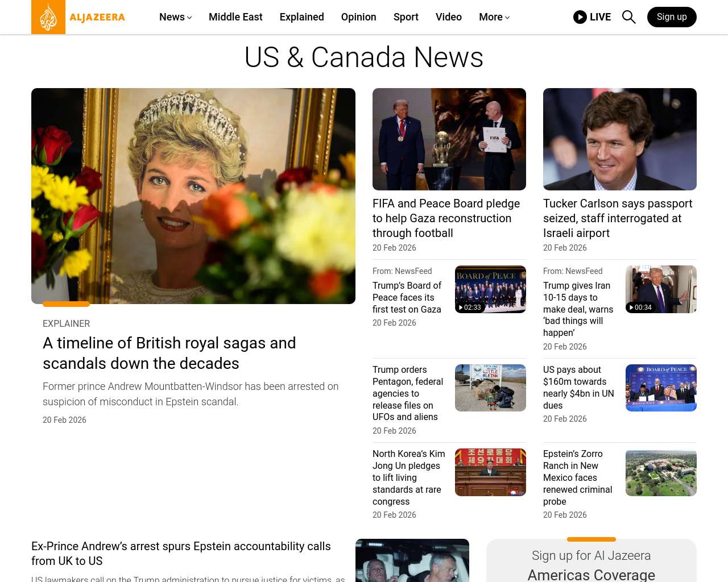Open Ex-Prince Andrew's arrest accountability article
Image resolution: width=728 pixels, height=582 pixels.
point(181,553)
